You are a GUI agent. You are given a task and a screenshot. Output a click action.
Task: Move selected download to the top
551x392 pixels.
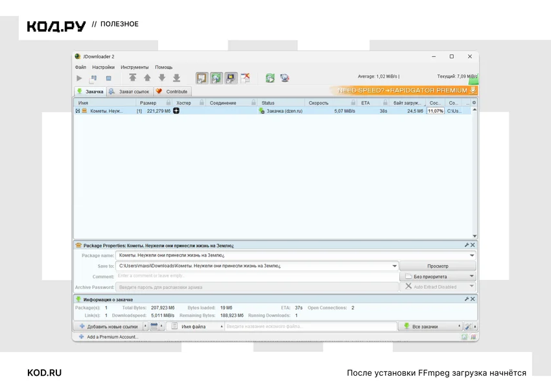click(132, 78)
